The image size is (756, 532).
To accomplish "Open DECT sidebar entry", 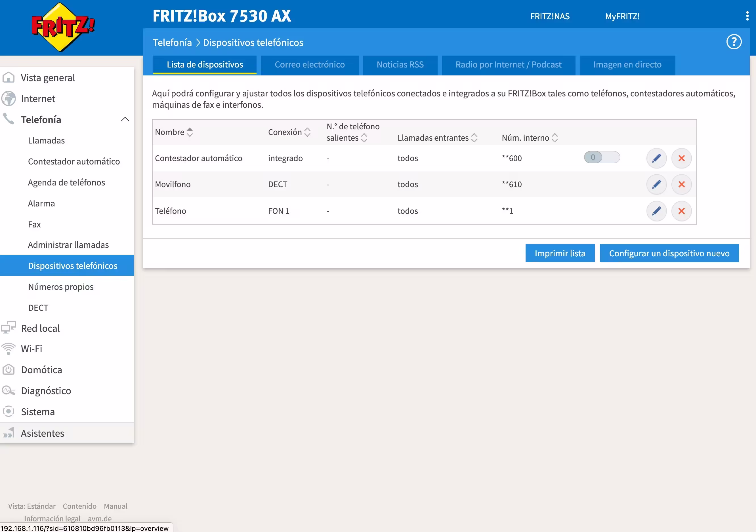I will [38, 308].
